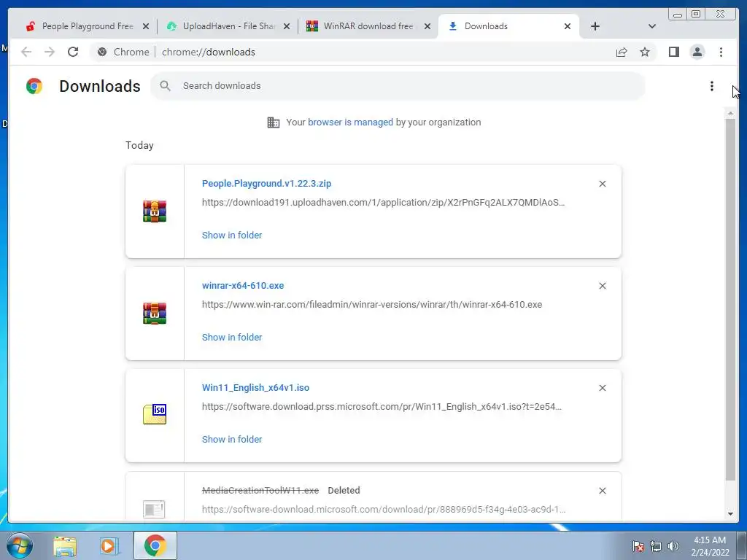
Task: Expand the tab search dropdown chevron
Action: click(652, 26)
